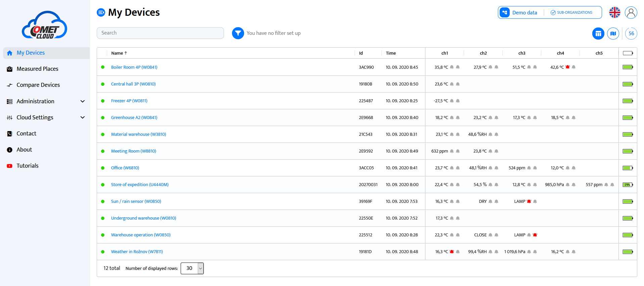The height and width of the screenshot is (286, 644).
Task: Click the Search input field
Action: click(160, 33)
